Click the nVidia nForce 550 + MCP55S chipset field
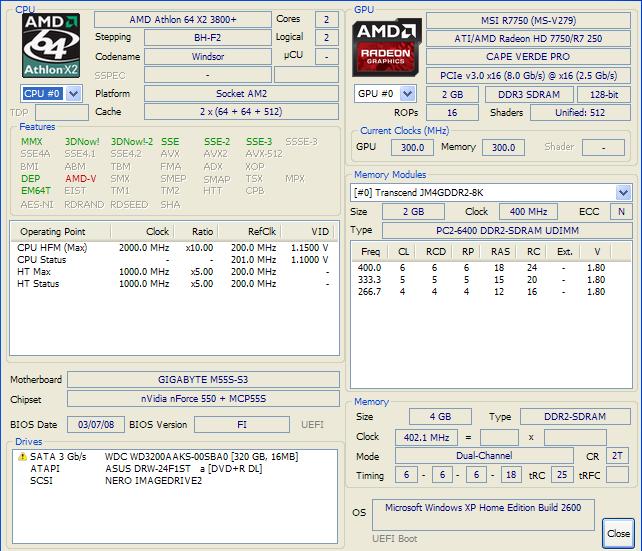 [x=203, y=399]
